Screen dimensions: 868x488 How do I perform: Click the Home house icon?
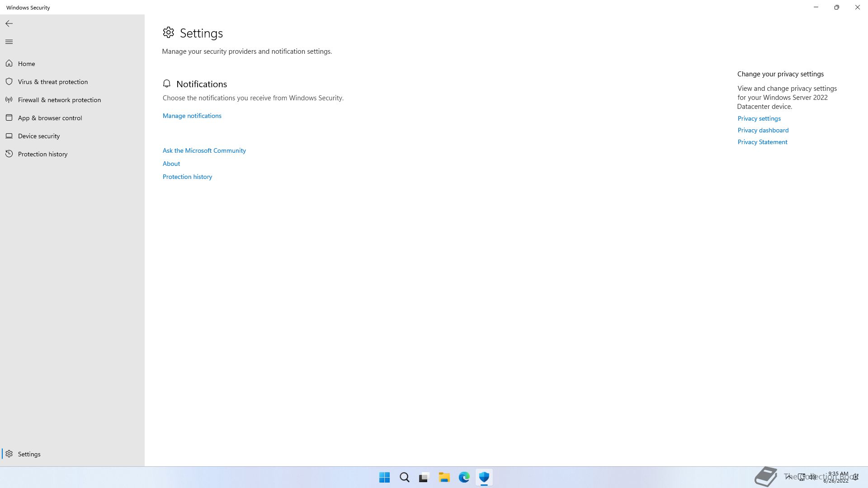tap(9, 63)
